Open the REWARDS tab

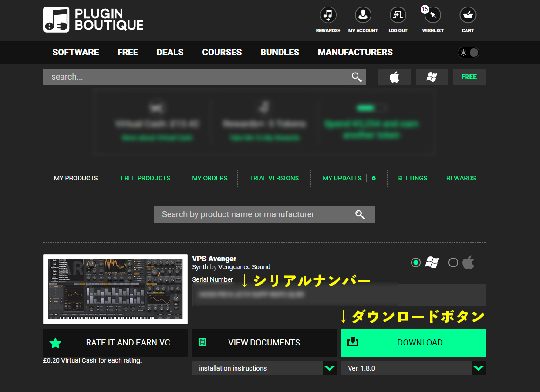[461, 178]
